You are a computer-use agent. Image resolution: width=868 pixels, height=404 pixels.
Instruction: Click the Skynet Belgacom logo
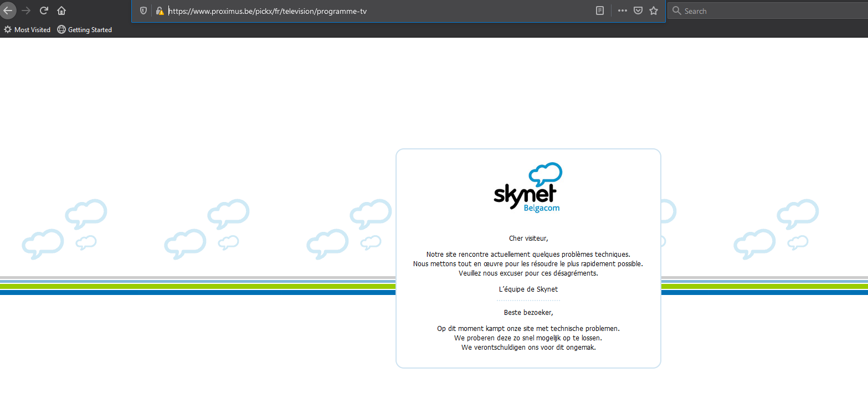point(528,187)
